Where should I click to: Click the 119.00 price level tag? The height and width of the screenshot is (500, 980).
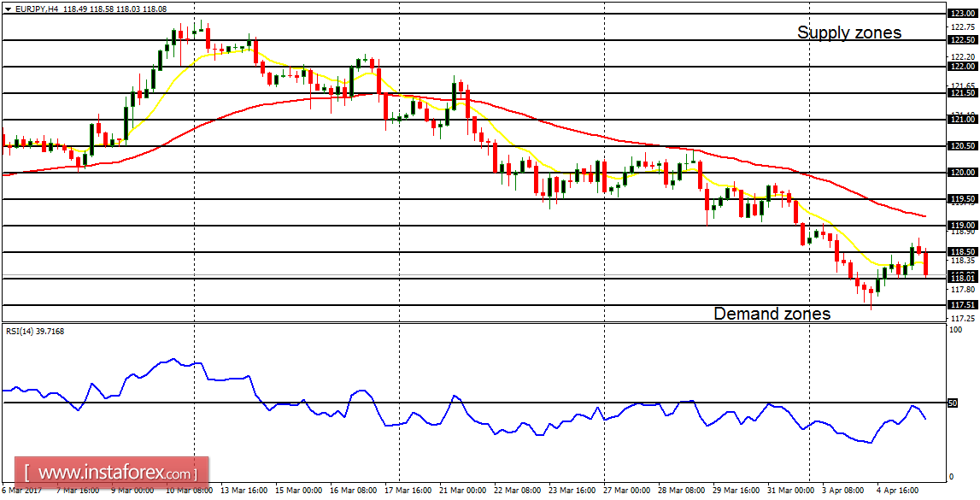pyautogui.click(x=964, y=226)
